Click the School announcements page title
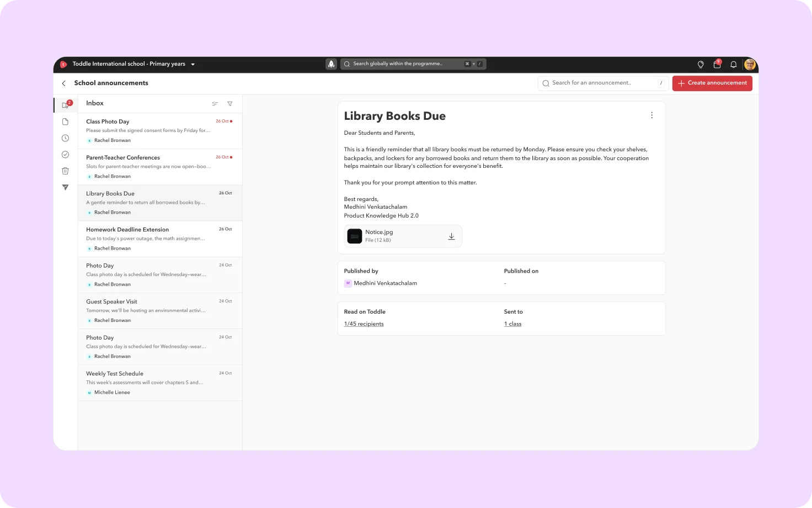 click(111, 83)
